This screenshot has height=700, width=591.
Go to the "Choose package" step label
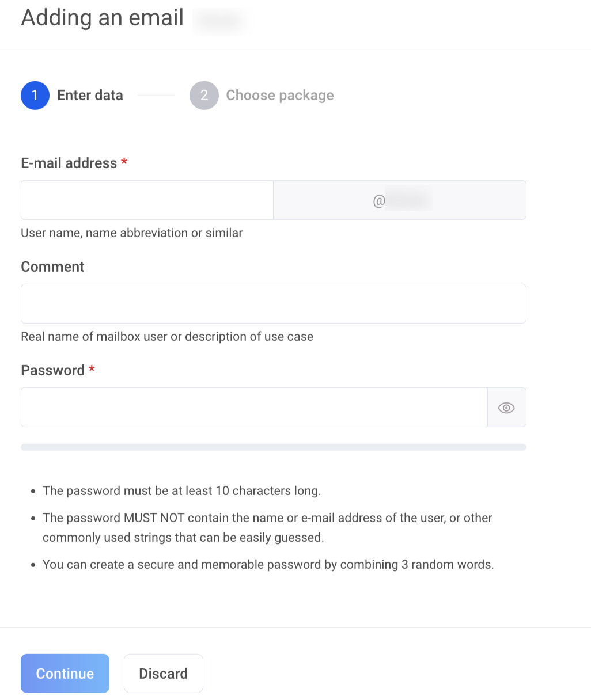coord(279,96)
